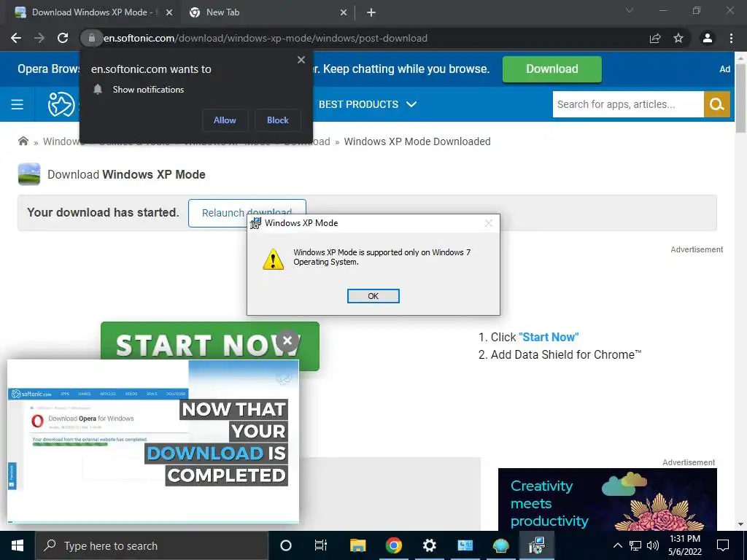Click the START NOW green banner
The image size is (747, 560).
(209, 346)
